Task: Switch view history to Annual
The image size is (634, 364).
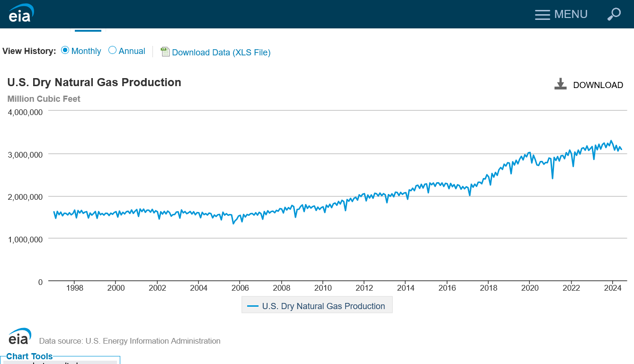Action: (x=113, y=50)
